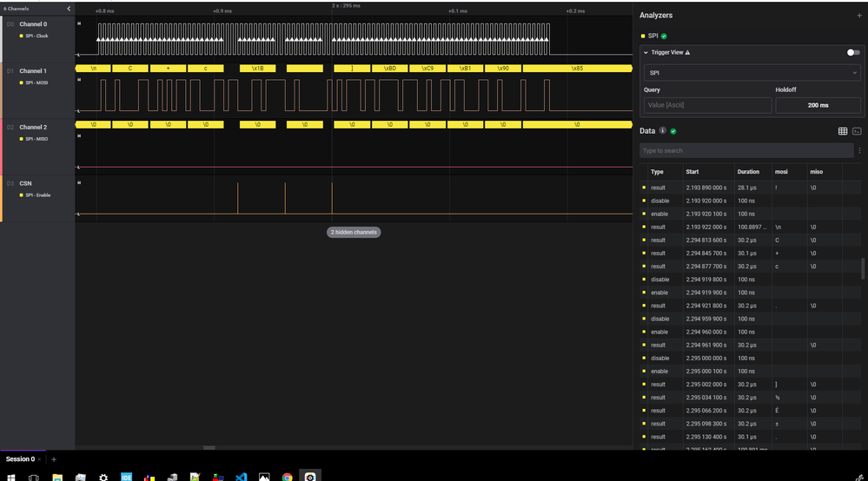Click the \x90 MOSI decoded bubble
The width and height of the screenshot is (868, 481).
503,69
